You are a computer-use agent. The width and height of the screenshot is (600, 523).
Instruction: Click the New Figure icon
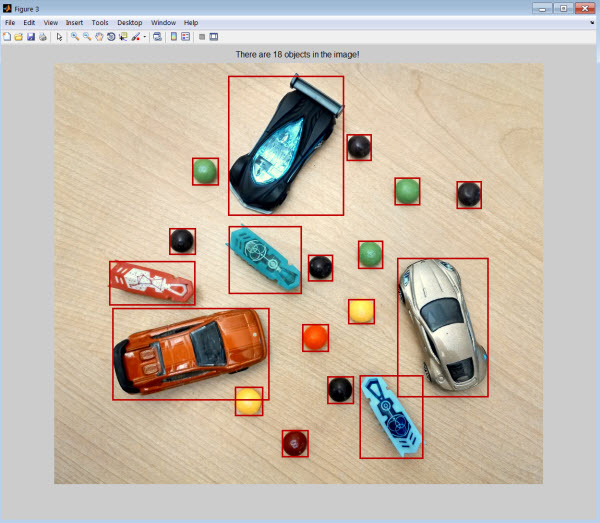(x=7, y=37)
